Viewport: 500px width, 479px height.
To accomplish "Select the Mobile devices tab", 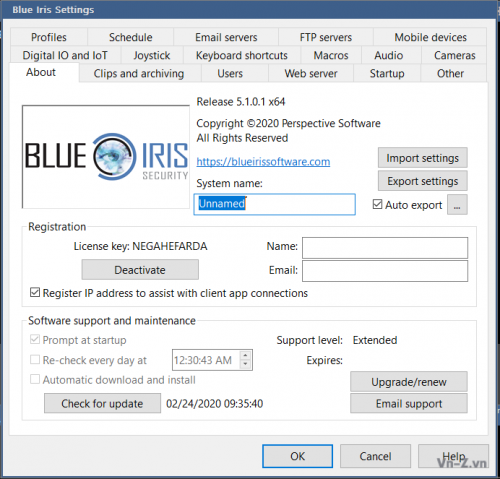I will 430,37.
